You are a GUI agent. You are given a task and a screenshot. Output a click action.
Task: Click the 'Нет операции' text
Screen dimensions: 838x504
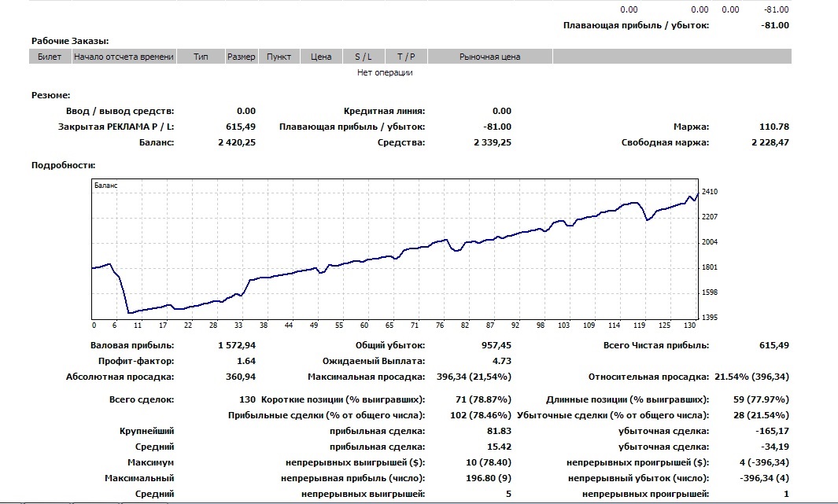coord(385,72)
